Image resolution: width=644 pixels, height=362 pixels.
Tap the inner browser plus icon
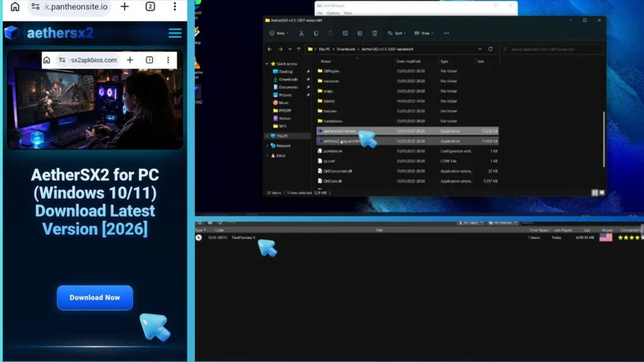click(130, 60)
